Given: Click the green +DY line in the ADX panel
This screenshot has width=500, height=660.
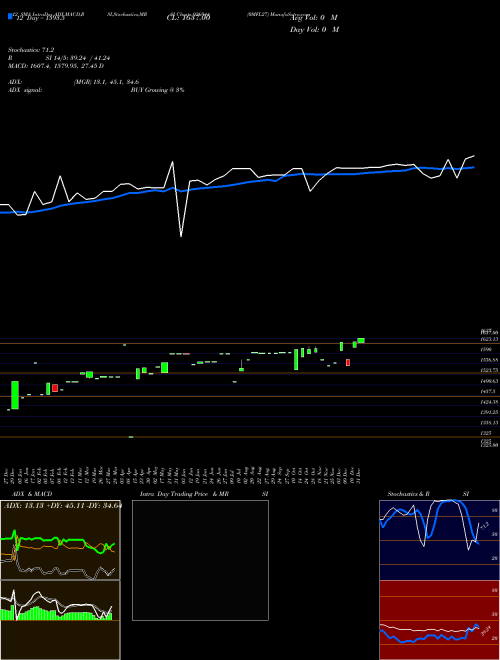Looking at the screenshot, I should tap(42, 539).
